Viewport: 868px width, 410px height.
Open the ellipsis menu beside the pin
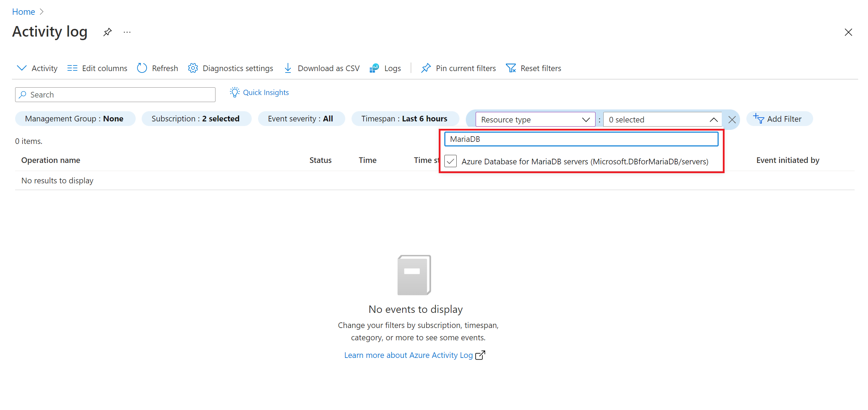click(127, 32)
